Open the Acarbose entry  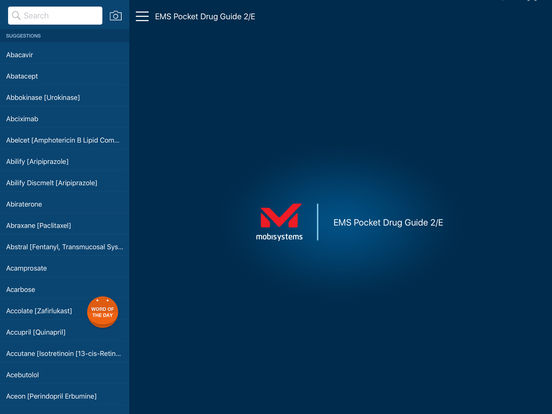(x=64, y=290)
